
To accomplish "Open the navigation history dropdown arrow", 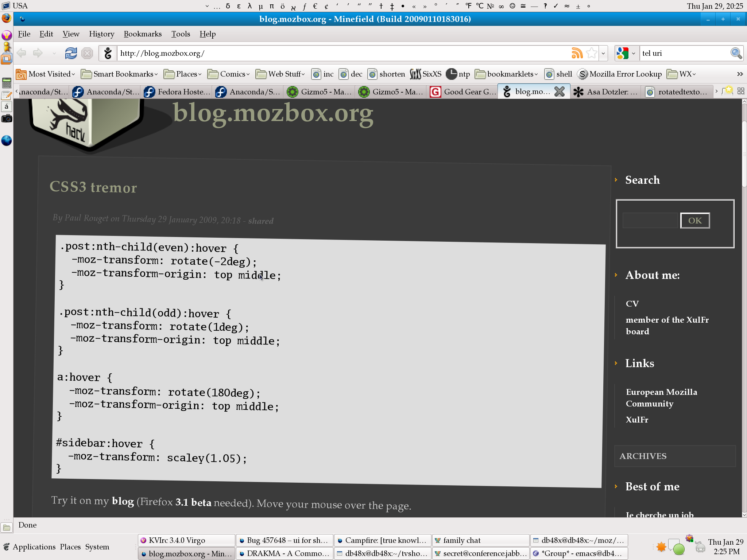I will [x=54, y=54].
